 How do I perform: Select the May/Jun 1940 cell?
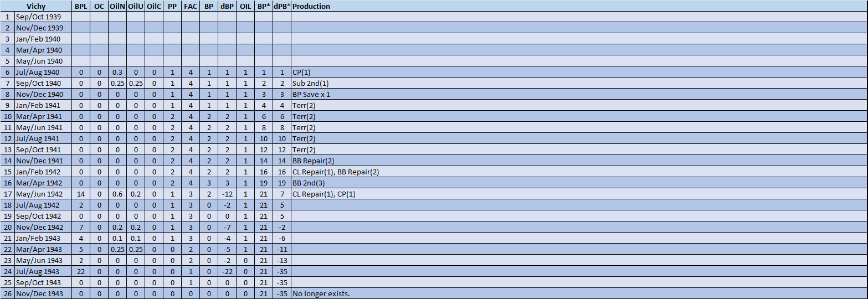43,61
